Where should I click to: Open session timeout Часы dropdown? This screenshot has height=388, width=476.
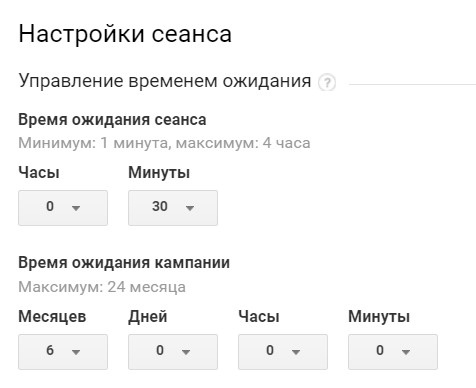63,208
